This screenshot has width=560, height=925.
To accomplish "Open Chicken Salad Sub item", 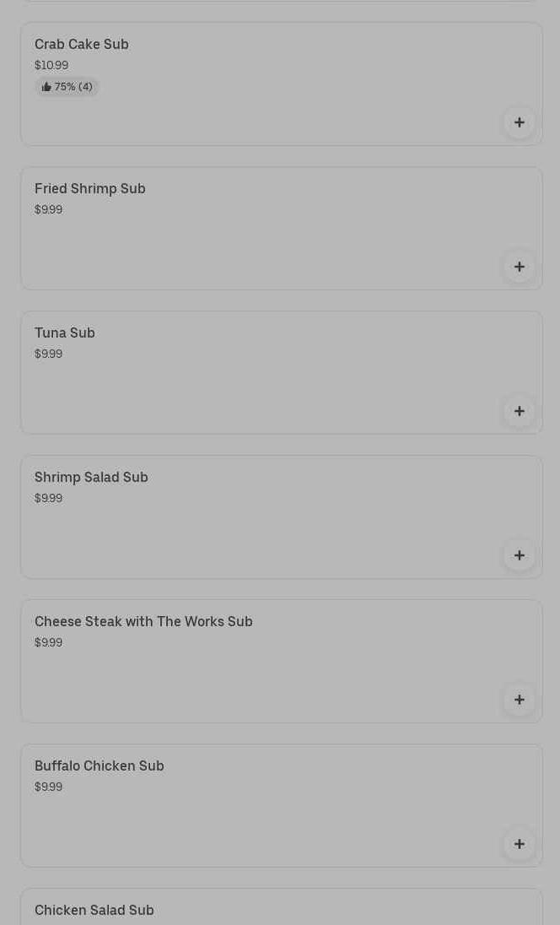I will tap(94, 910).
